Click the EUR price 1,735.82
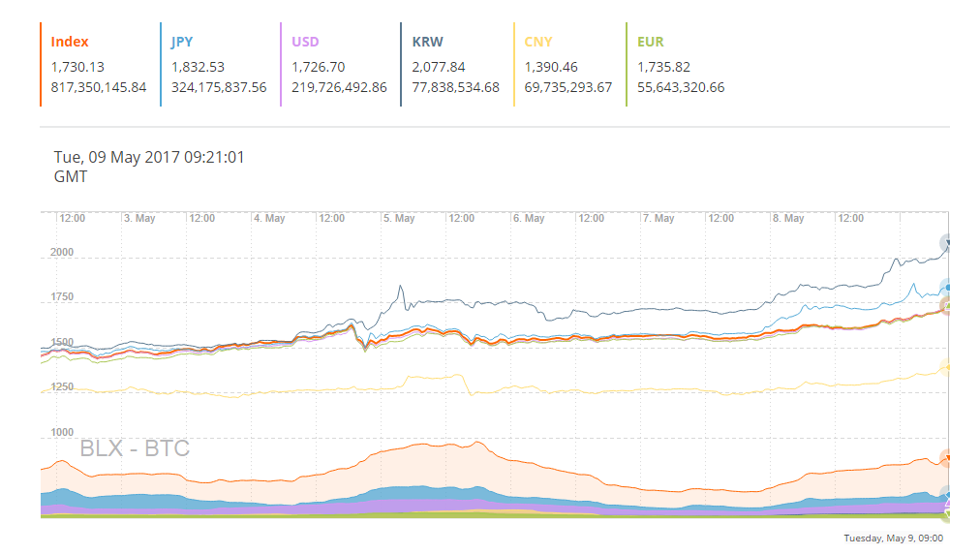 pos(663,67)
